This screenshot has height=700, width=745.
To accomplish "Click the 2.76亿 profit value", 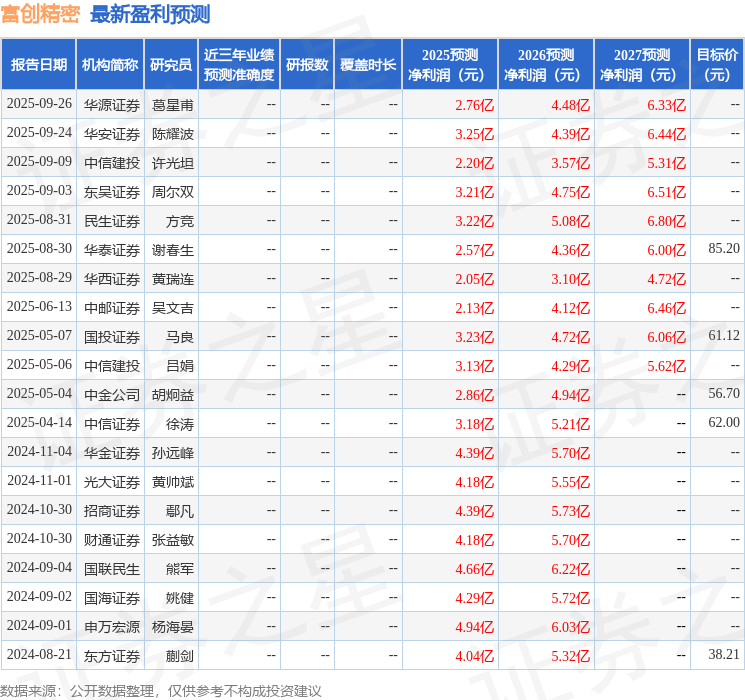I will point(474,105).
